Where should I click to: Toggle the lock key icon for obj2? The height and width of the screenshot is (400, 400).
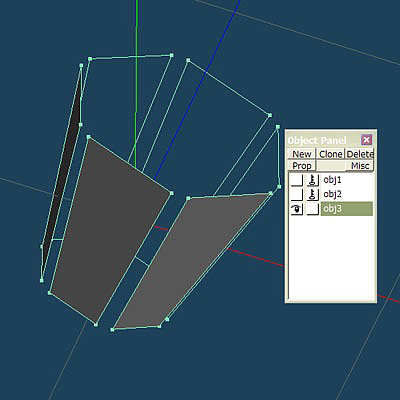(x=312, y=194)
